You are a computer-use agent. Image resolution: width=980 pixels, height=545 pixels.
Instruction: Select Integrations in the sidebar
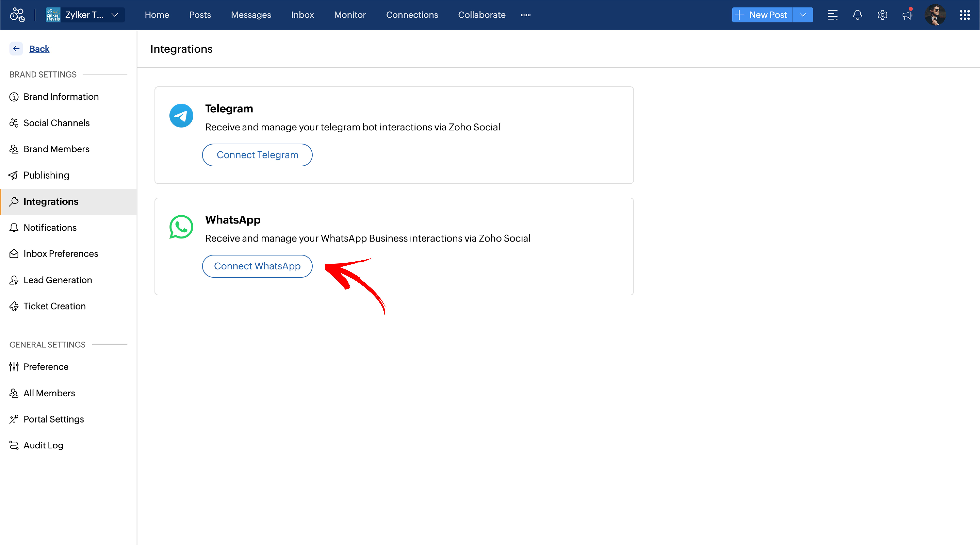[x=68, y=202]
